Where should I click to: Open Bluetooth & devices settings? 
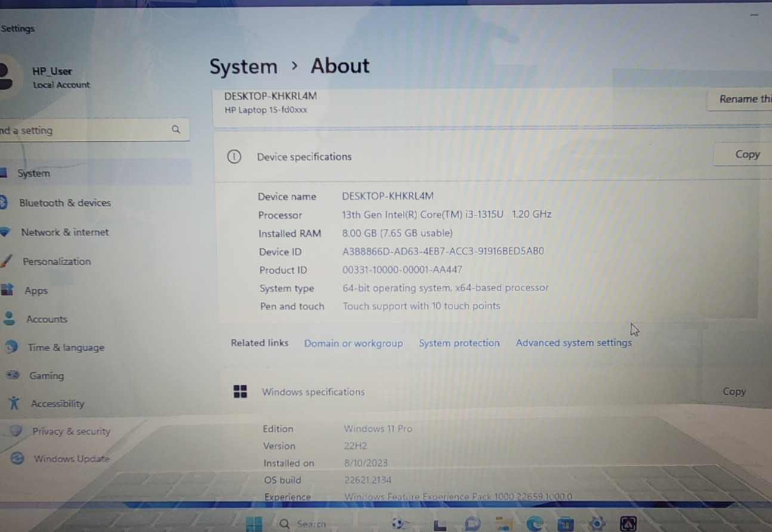pos(64,203)
